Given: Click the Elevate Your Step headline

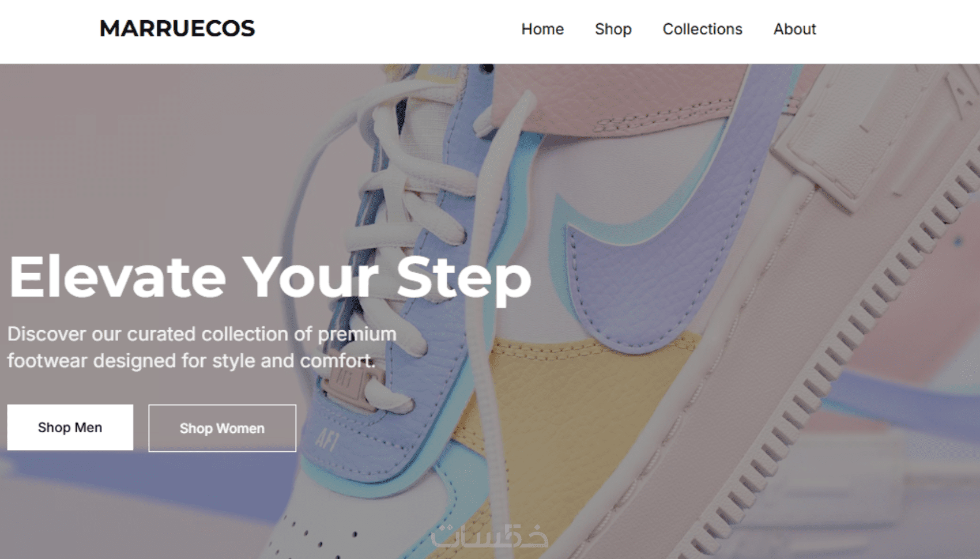Looking at the screenshot, I should click(x=270, y=278).
